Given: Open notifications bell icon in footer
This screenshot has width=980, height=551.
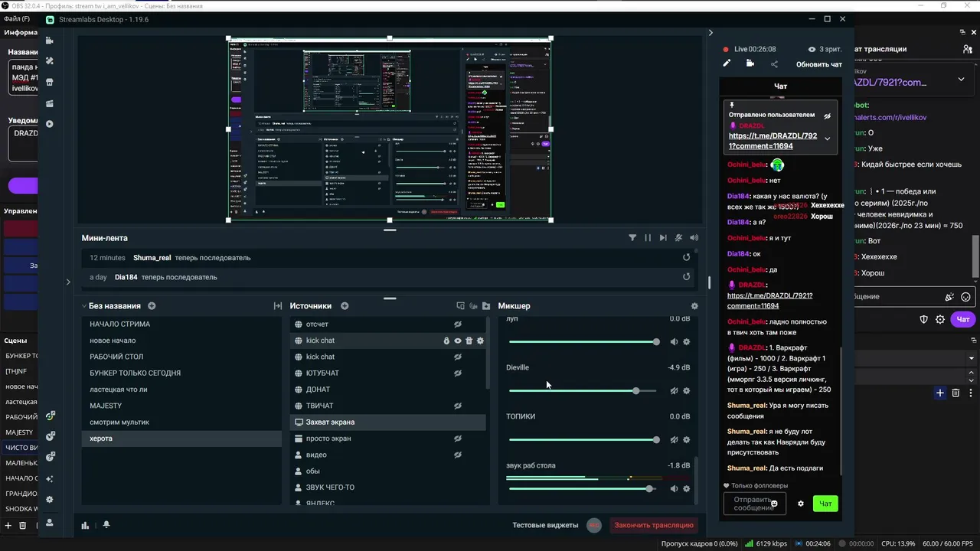Looking at the screenshot, I should coord(106,525).
